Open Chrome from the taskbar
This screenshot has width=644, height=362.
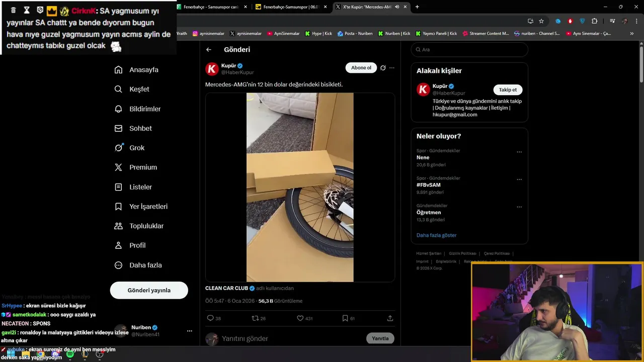(40, 354)
